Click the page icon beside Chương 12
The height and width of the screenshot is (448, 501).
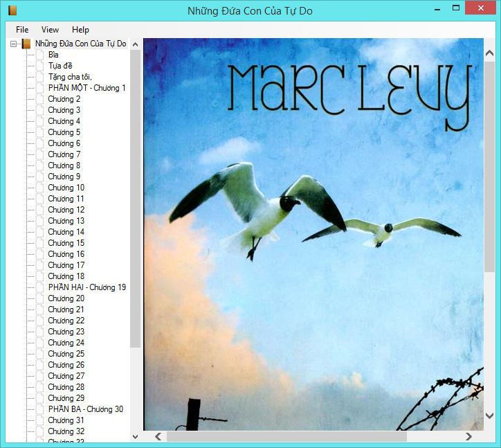40,210
